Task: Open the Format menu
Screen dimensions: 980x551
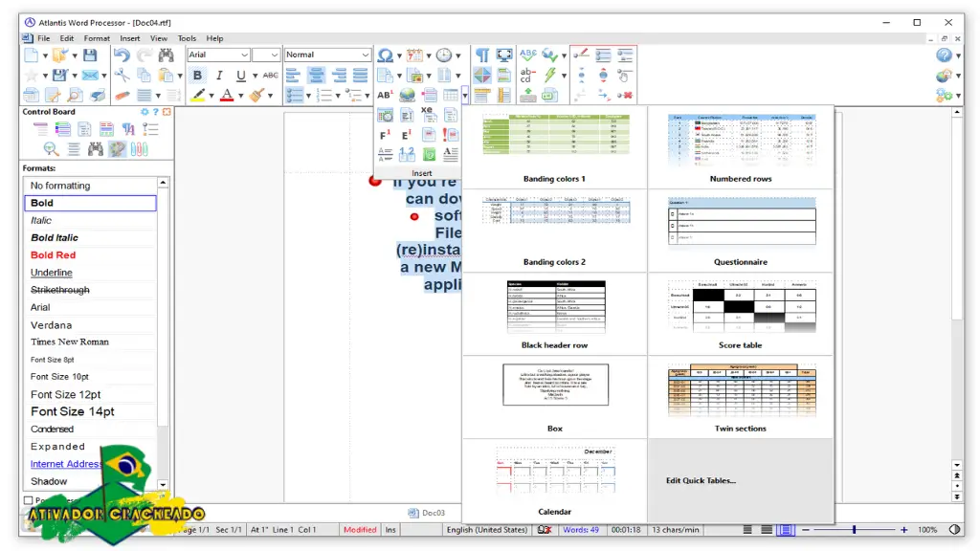Action: click(x=97, y=38)
